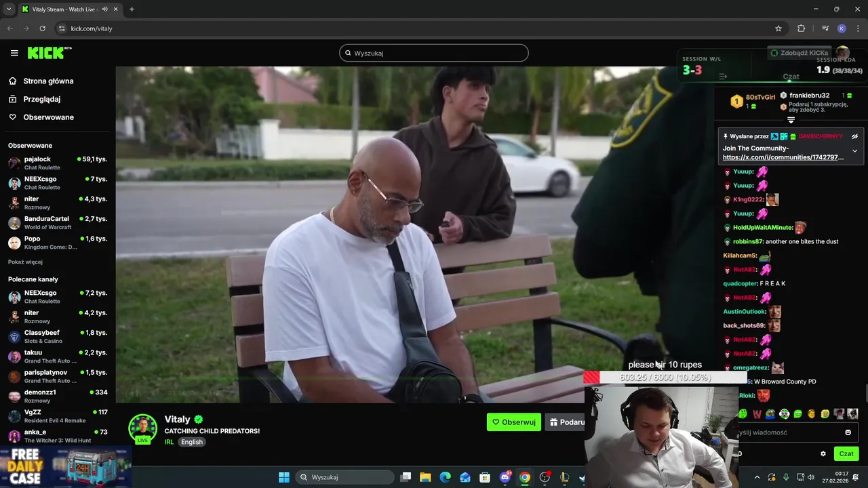Mute the Vitaly Stream tab audio
868x488 pixels.
tap(105, 9)
